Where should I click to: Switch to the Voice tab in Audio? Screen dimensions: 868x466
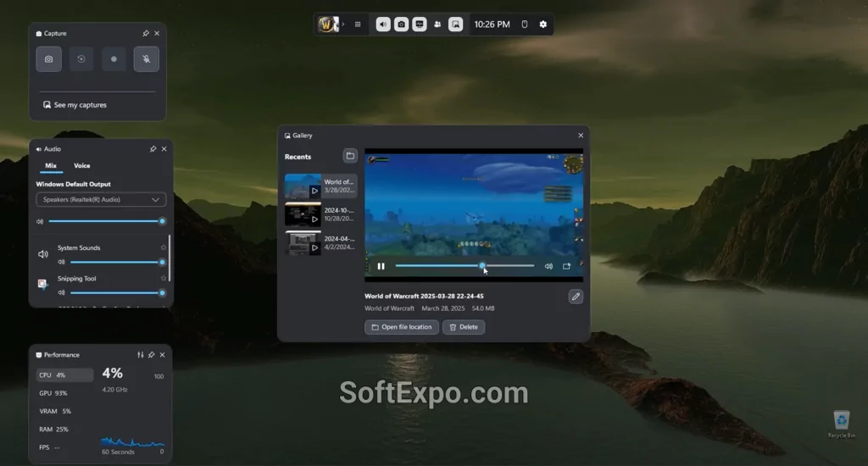(82, 165)
